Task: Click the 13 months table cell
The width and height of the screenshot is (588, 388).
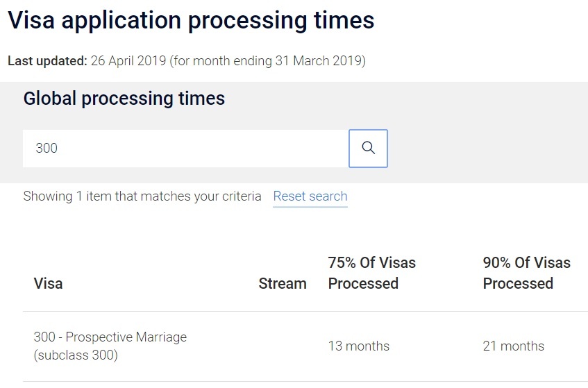Action: click(x=359, y=346)
